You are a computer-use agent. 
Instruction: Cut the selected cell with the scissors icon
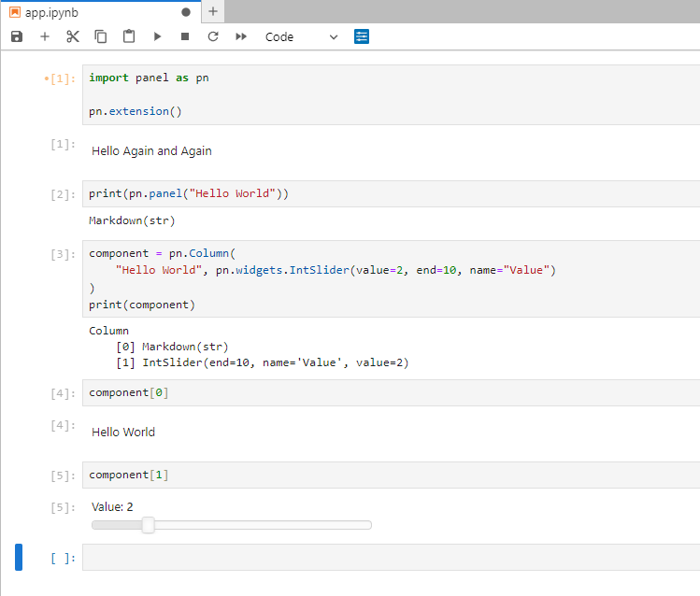coord(73,36)
